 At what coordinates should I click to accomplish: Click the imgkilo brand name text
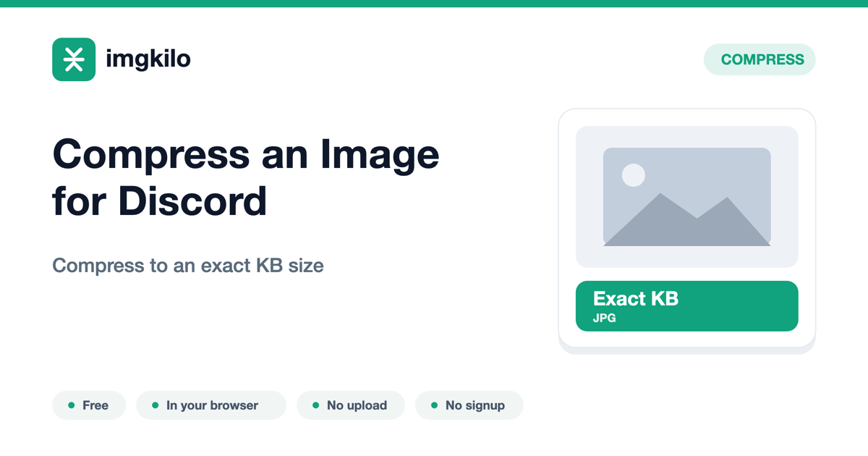[148, 59]
